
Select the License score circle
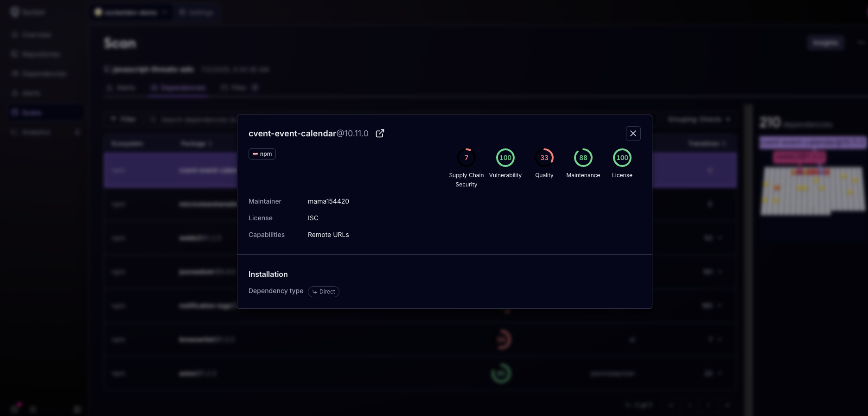pos(622,158)
